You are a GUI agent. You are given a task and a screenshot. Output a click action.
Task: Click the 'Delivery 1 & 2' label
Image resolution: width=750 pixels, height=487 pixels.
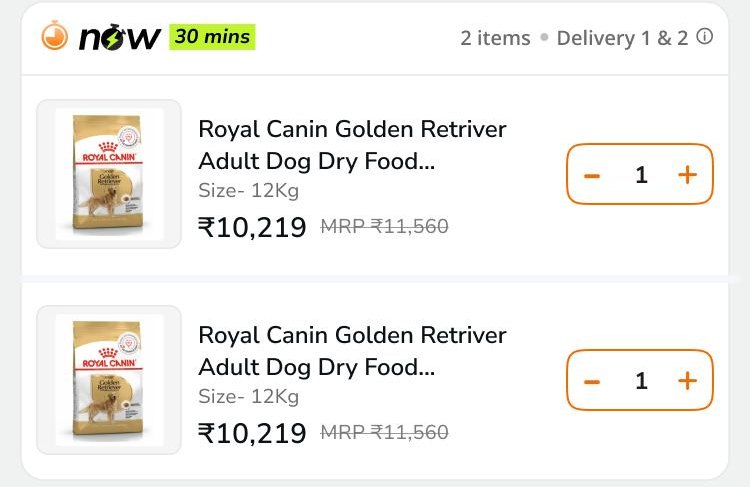622,38
